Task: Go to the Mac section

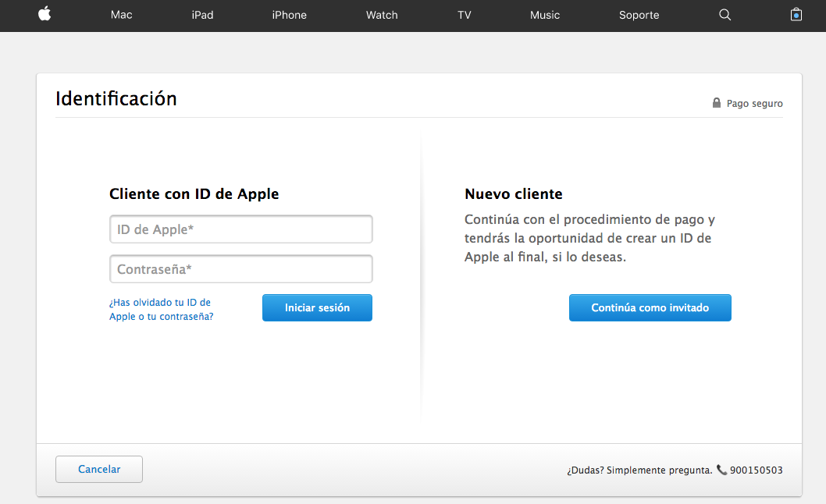Action: pyautogui.click(x=122, y=15)
